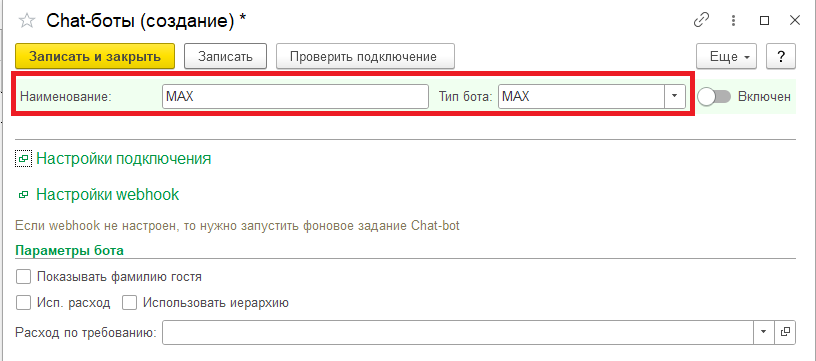Click the Записать button
Viewport: 816px width, 361px height.
click(x=225, y=56)
